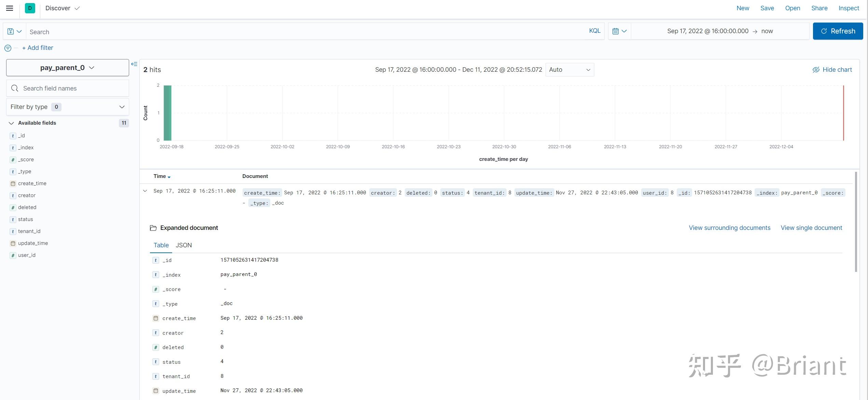The image size is (868, 400).
Task: Click the filter options icon beside Add filter
Action: pos(8,48)
